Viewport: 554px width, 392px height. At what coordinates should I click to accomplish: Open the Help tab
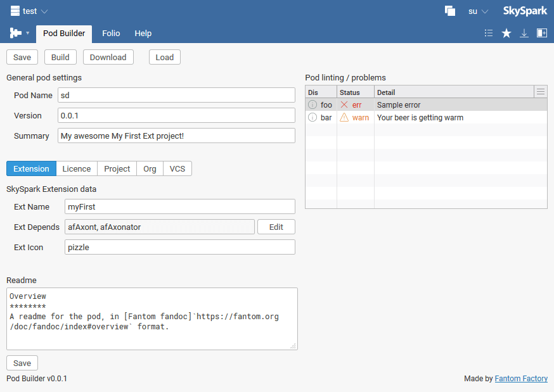pyautogui.click(x=143, y=34)
